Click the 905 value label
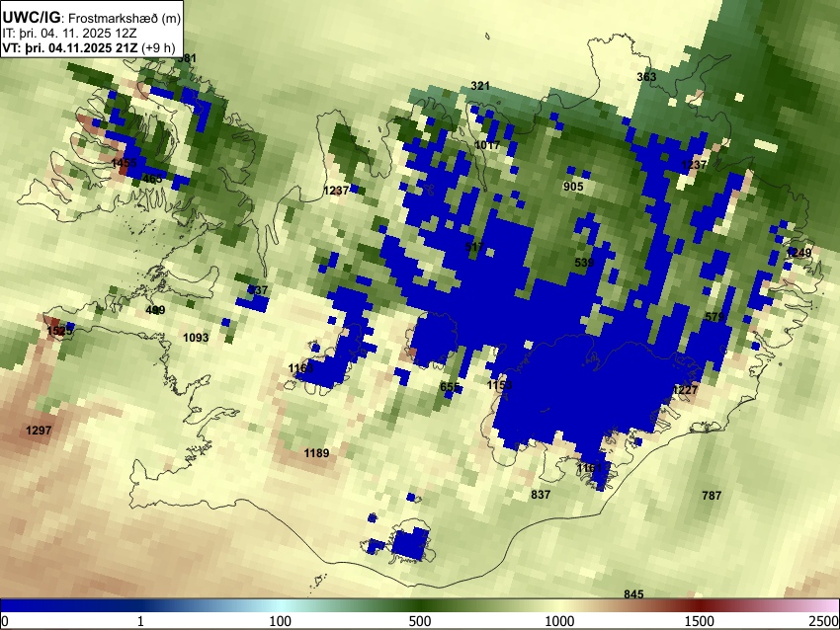Screen dimensions: 840x630 tap(573, 187)
